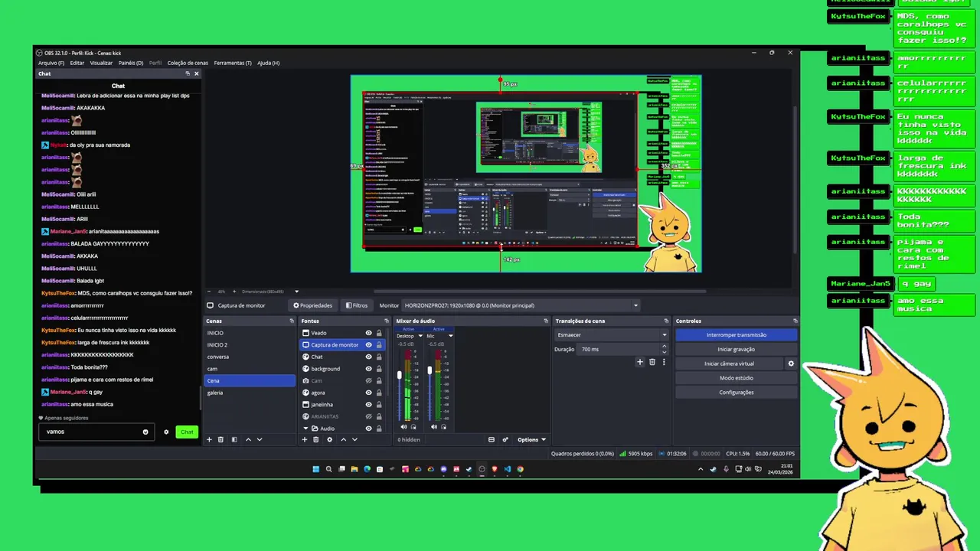
Task: Click the chat message input field
Action: (x=96, y=432)
